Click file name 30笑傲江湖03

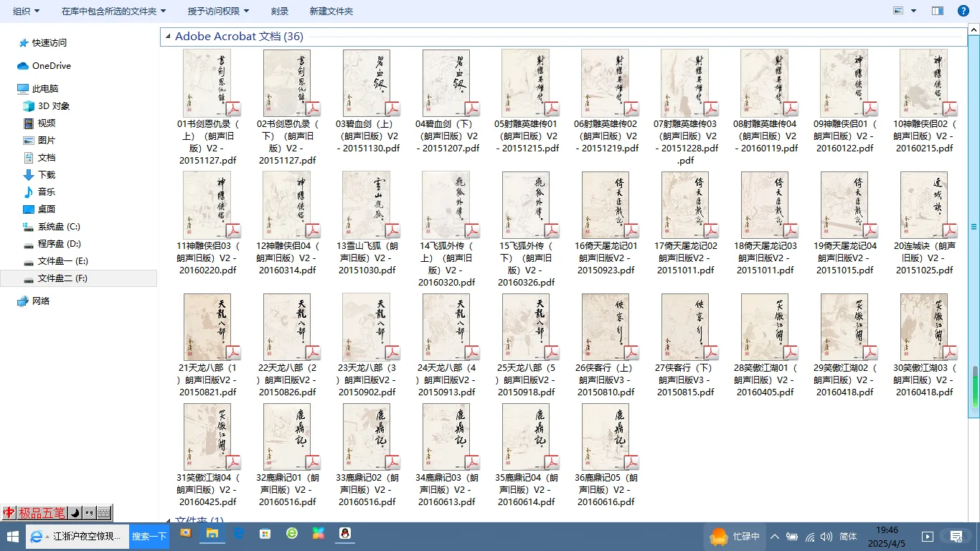point(925,380)
